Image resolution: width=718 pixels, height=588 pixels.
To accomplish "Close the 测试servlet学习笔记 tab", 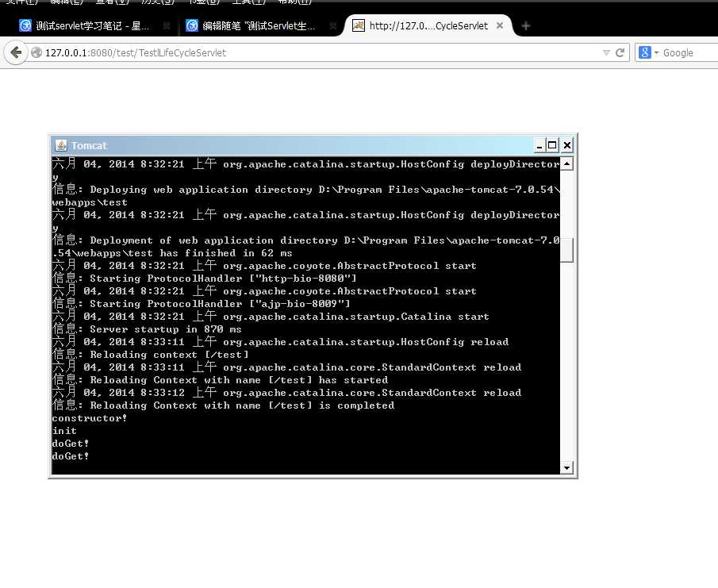I will click(x=167, y=25).
